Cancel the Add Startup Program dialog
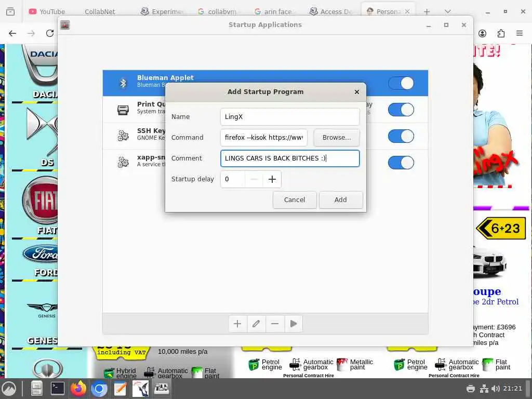This screenshot has height=399, width=532. tap(295, 200)
